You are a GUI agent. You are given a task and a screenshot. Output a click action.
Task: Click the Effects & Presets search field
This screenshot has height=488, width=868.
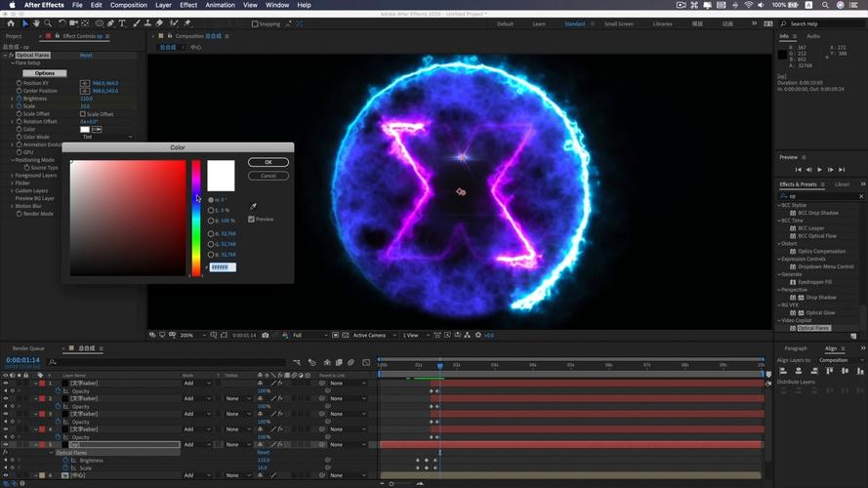[x=822, y=196]
